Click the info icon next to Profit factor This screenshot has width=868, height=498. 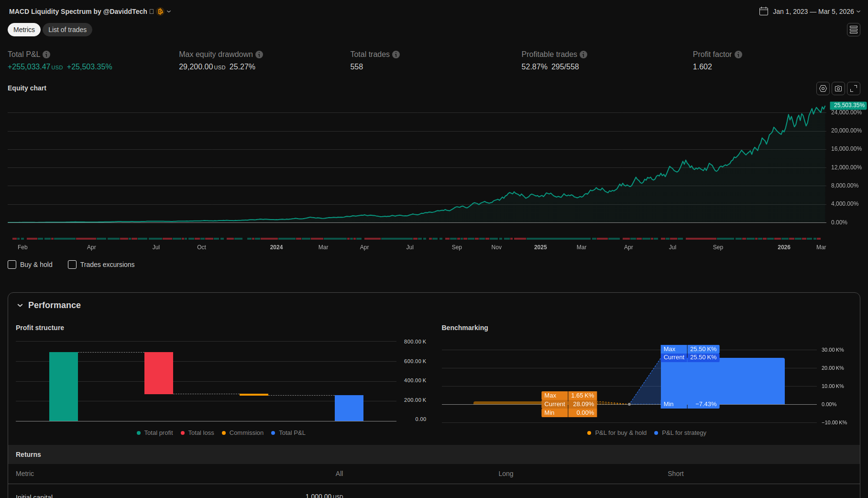point(738,55)
